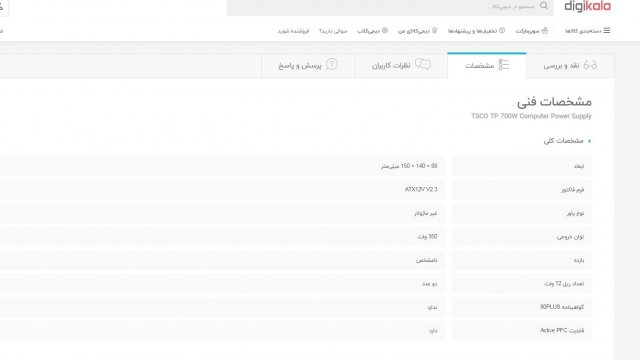Click the غیر ماژولار value
This screenshot has width=640, height=360.
tap(426, 213)
